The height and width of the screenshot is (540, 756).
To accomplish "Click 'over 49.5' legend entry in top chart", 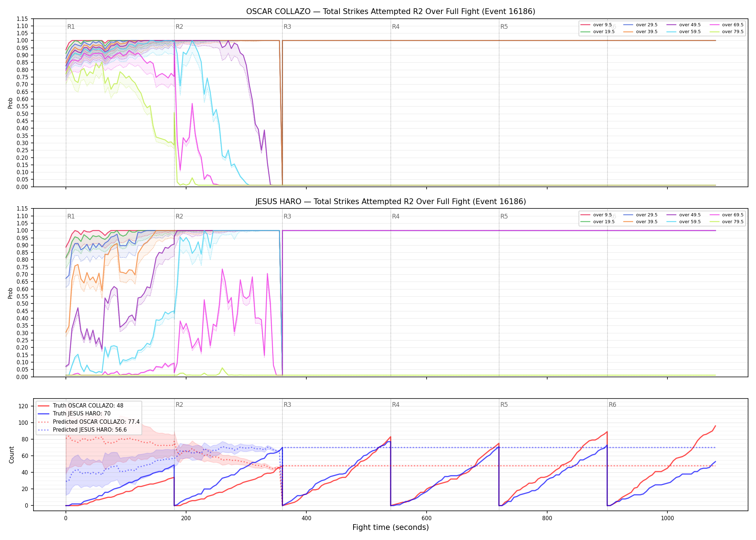I will tap(684, 25).
